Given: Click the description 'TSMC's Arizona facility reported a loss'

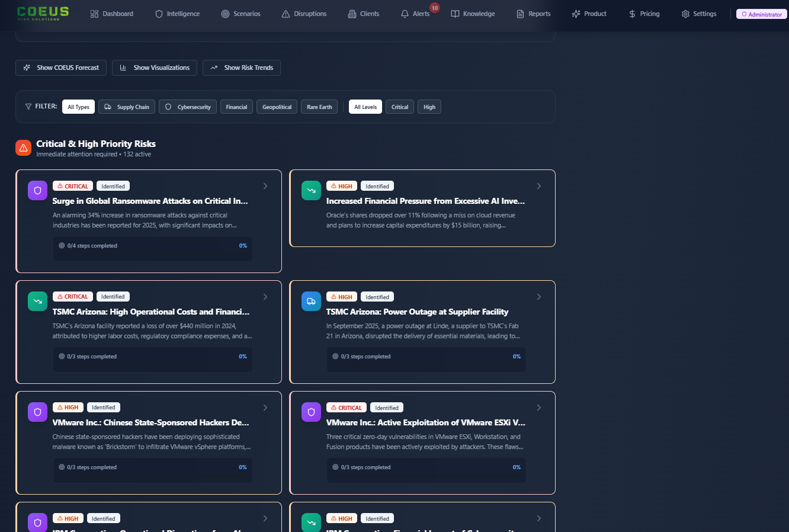Looking at the screenshot, I should point(152,331).
